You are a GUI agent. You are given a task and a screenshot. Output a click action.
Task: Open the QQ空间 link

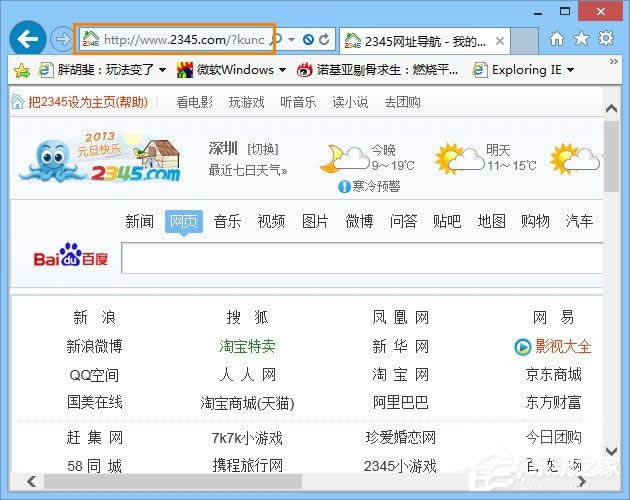point(94,375)
